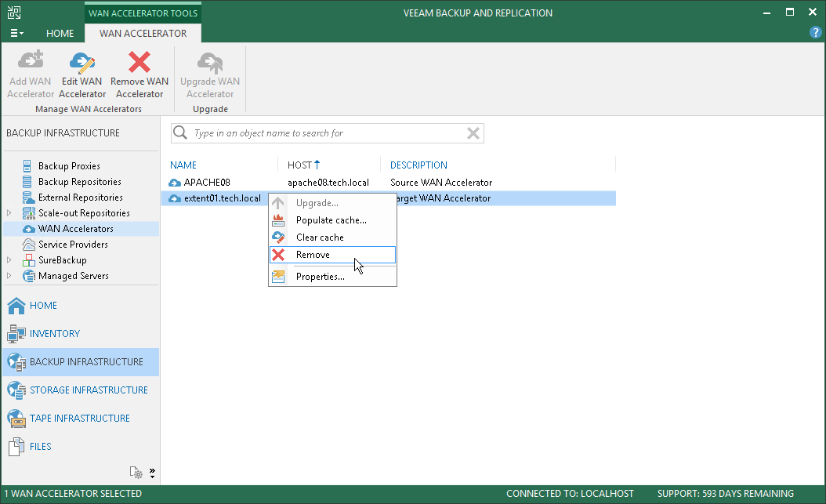Sort by the NAME column header

[183, 165]
